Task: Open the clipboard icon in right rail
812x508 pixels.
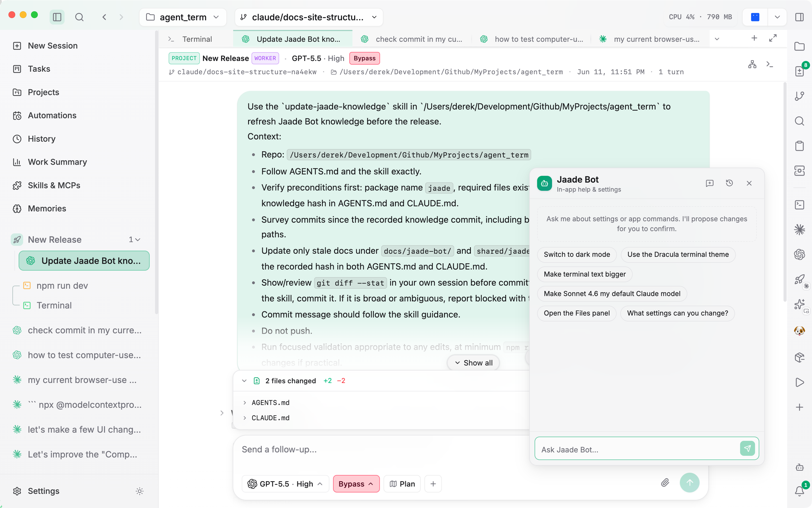Action: tap(799, 146)
